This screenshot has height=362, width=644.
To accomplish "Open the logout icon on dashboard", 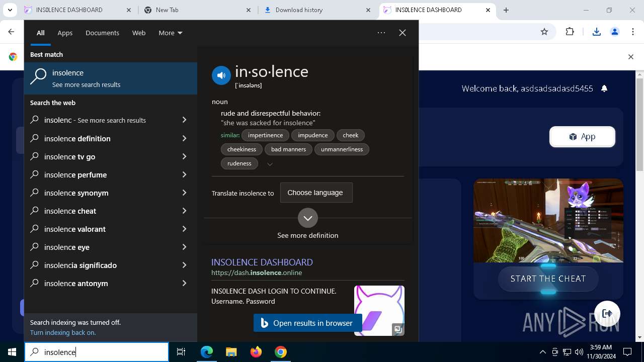I will [x=607, y=314].
